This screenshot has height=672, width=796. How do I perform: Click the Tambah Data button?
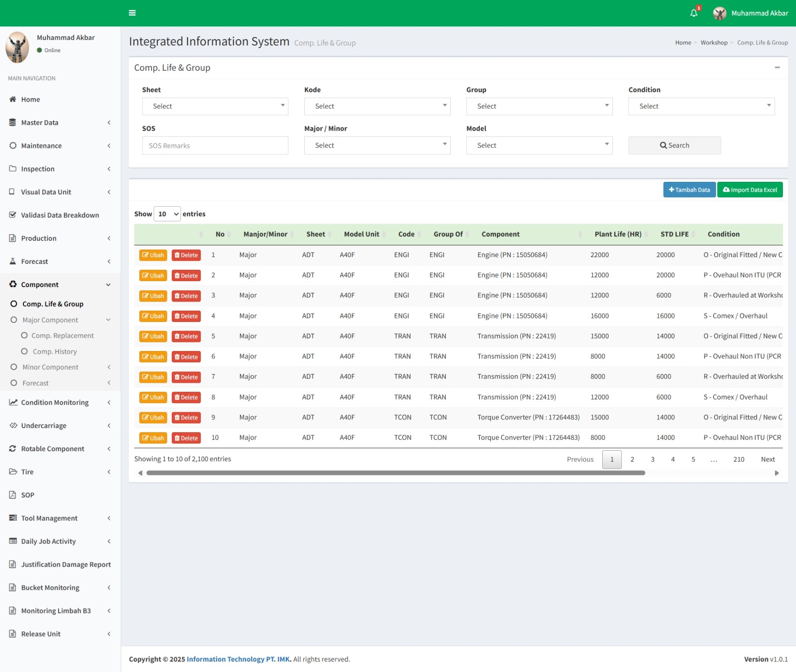click(x=689, y=190)
